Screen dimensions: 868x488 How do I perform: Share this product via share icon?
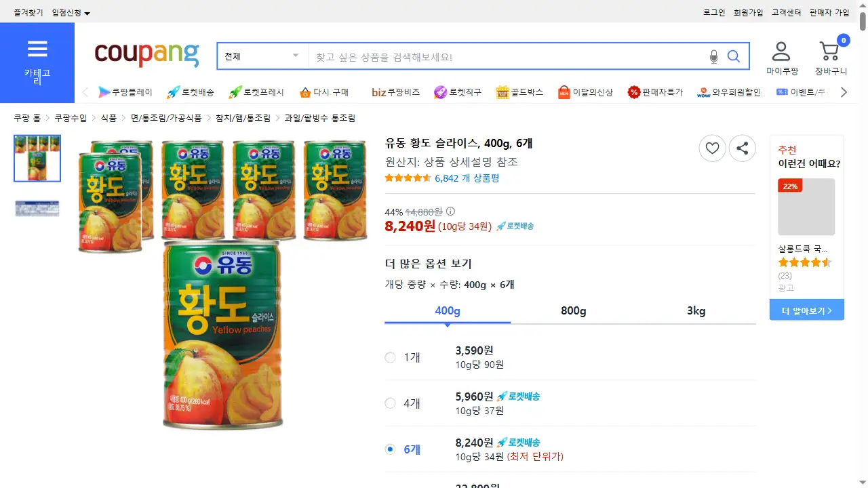pos(743,148)
